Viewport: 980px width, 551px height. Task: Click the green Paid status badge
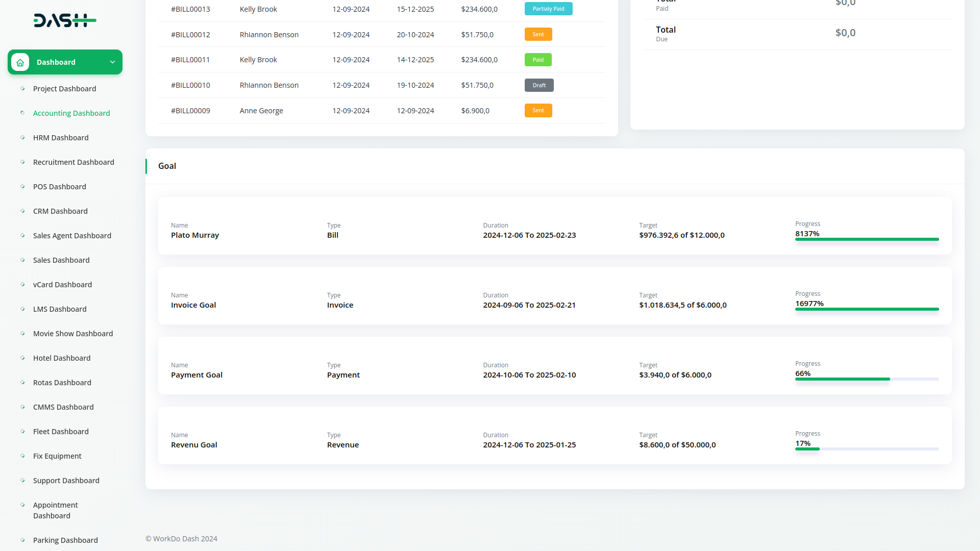pos(538,60)
